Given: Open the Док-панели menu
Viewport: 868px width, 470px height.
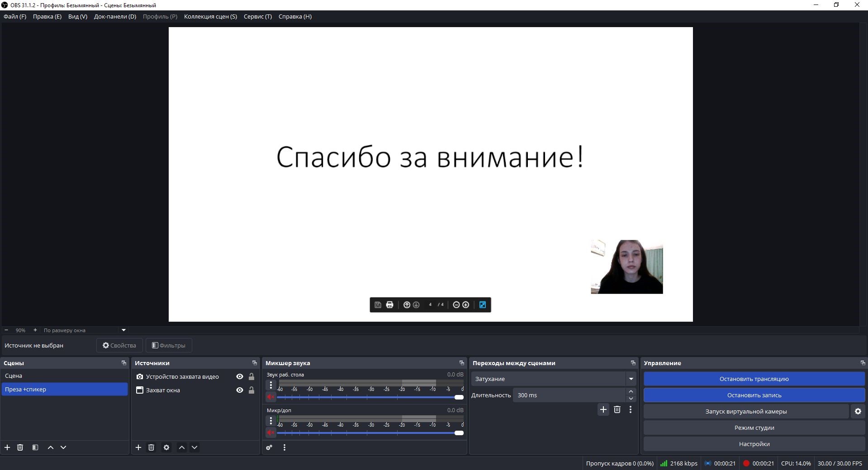Looking at the screenshot, I should point(115,16).
